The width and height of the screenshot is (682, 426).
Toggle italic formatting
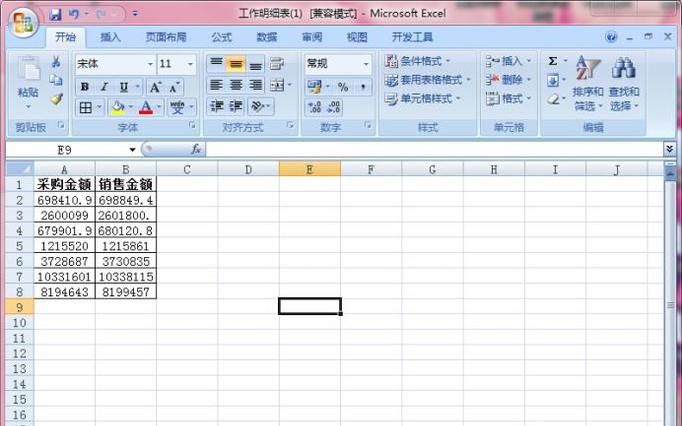coord(104,87)
